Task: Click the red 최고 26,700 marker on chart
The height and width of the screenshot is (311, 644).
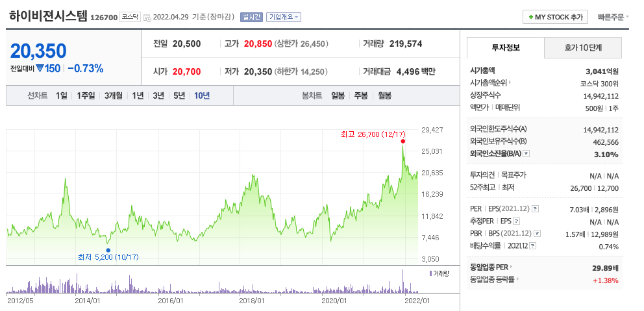Action: [403, 142]
